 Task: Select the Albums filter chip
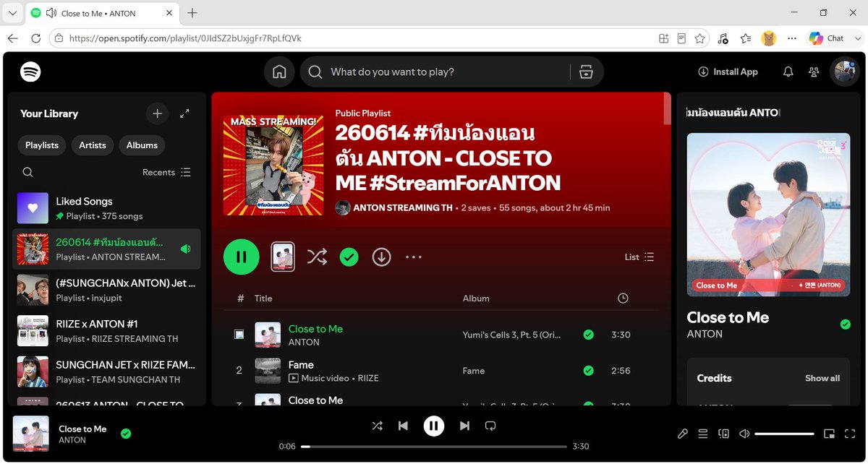(142, 145)
